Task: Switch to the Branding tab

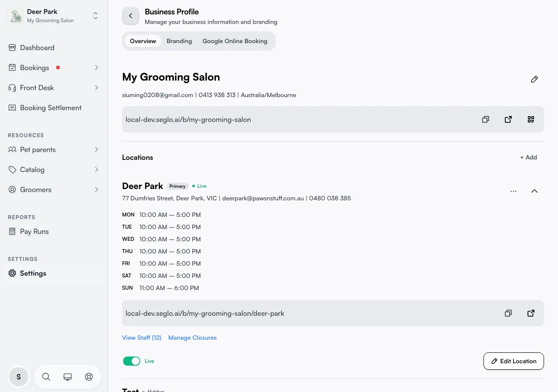Action: click(x=179, y=41)
